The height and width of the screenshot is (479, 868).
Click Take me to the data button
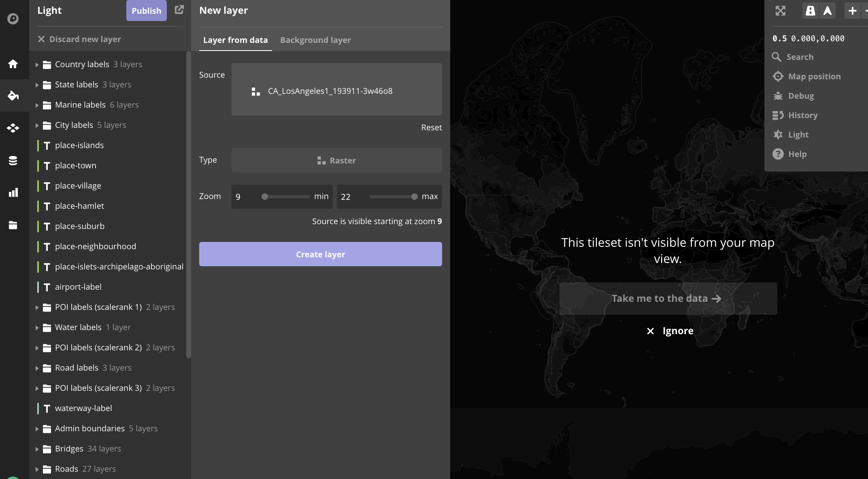coord(668,299)
